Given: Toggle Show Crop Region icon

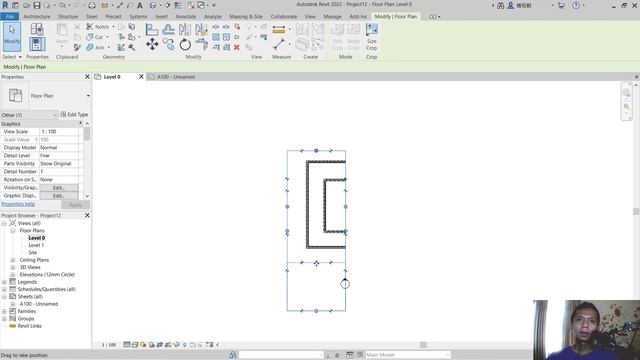Looking at the screenshot, I should point(168,345).
